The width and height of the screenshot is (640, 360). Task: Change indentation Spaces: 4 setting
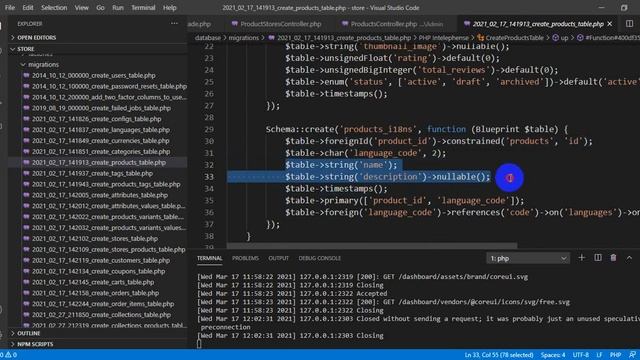click(553, 355)
